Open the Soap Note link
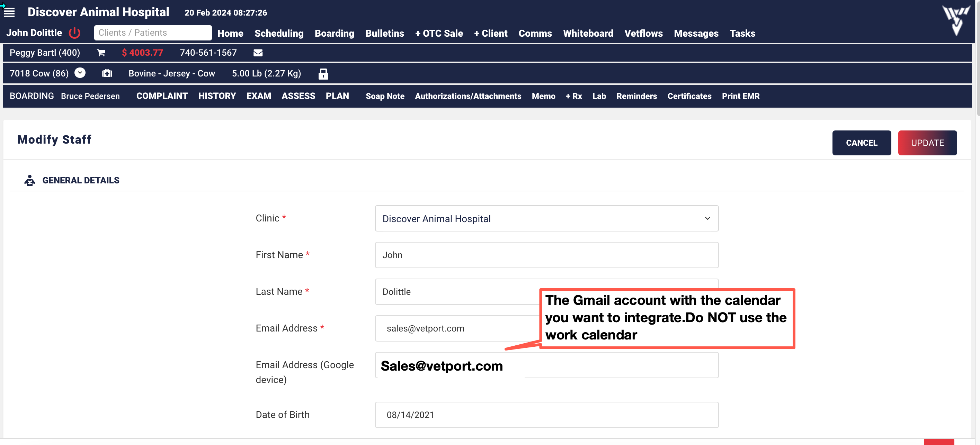Image resolution: width=980 pixels, height=445 pixels. 385,96
